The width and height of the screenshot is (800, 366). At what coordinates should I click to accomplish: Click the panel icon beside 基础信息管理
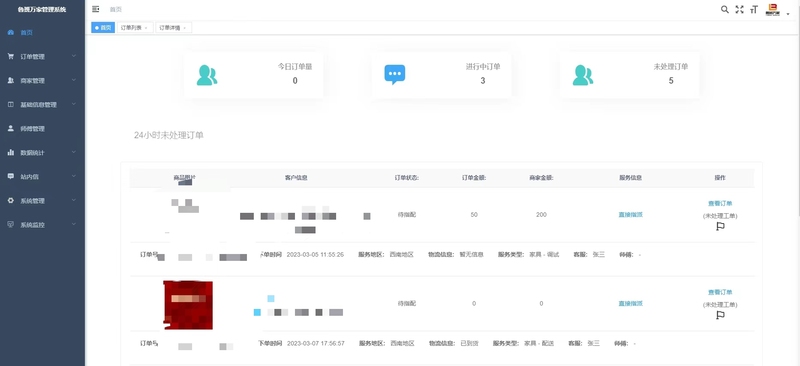[11, 105]
